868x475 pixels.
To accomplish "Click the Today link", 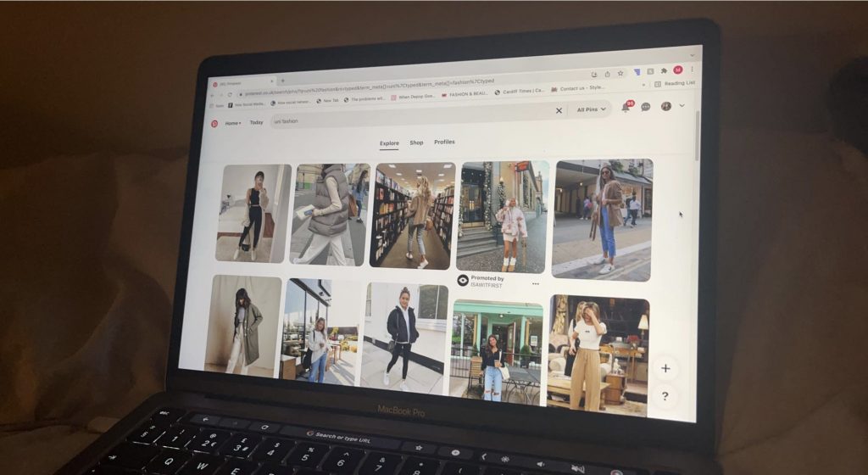I will pyautogui.click(x=256, y=122).
